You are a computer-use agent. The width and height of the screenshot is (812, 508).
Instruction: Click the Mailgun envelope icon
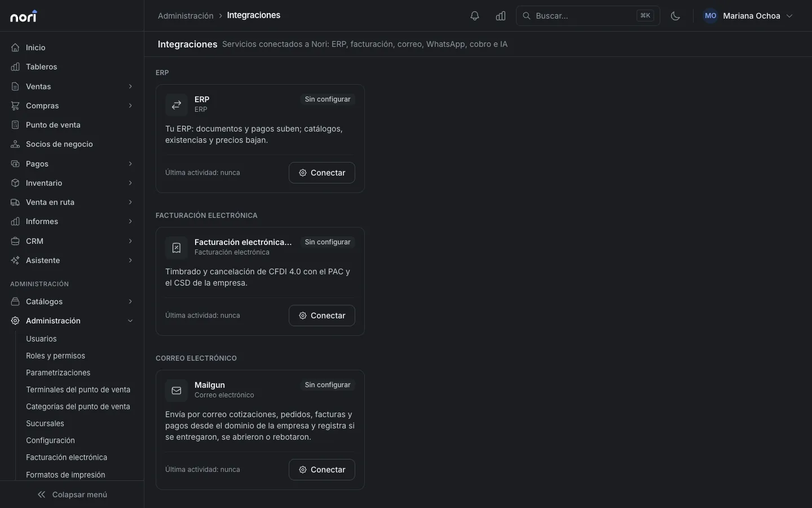(x=176, y=391)
